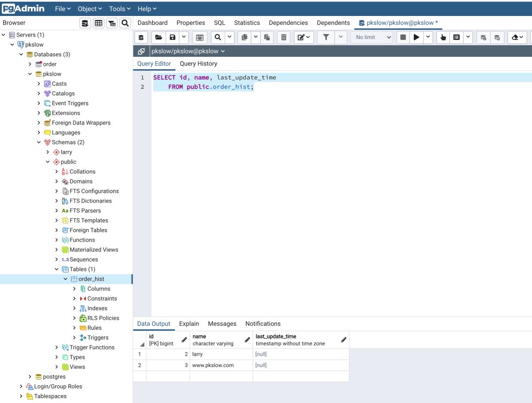The width and height of the screenshot is (532, 403).
Task: Collapse the Schemas (2) tree node
Action: pyautogui.click(x=39, y=142)
